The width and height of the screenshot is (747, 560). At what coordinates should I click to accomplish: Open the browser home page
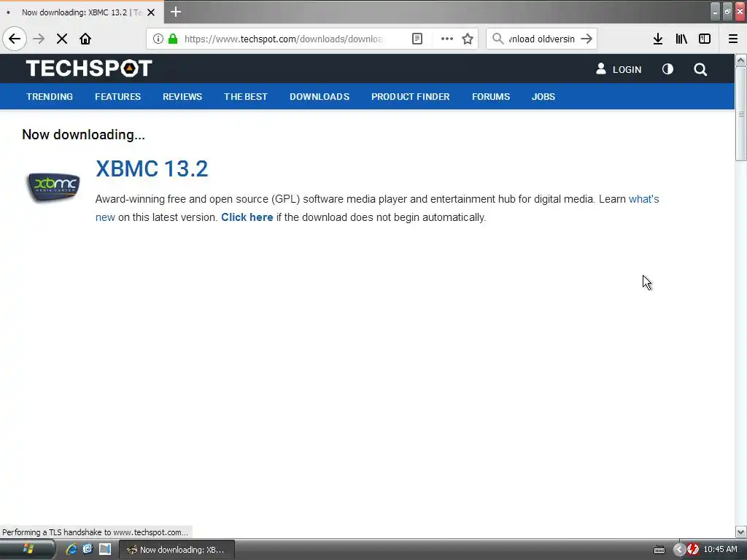click(85, 39)
